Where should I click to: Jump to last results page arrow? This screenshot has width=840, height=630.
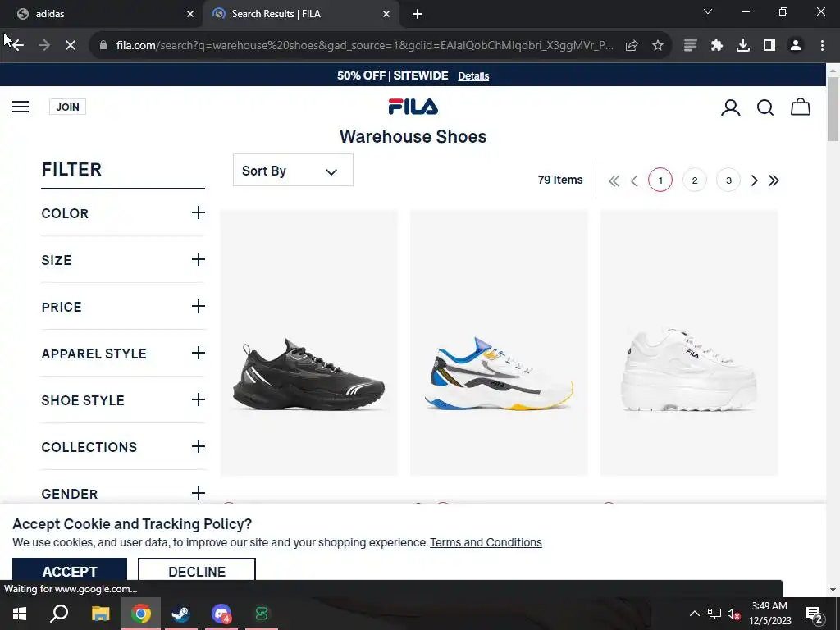(774, 180)
